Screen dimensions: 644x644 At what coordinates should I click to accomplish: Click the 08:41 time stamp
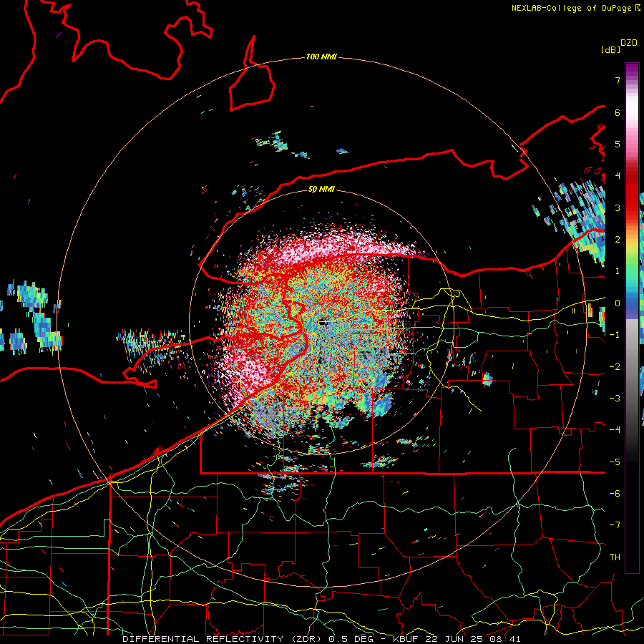click(505, 639)
